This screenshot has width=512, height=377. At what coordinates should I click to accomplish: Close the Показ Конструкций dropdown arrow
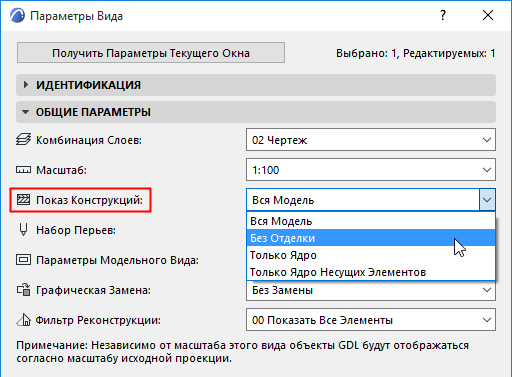click(x=487, y=200)
